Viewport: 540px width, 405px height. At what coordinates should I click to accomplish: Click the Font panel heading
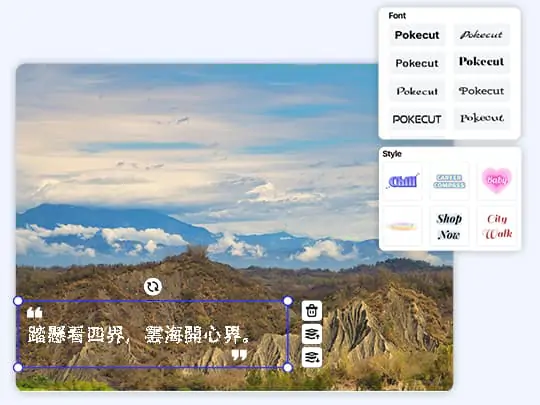coord(397,16)
